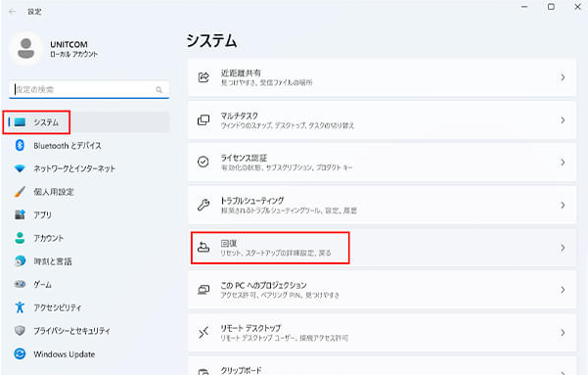Select the ネットワークとインターネット Wi-Fi icon
This screenshot has width=588, height=375.
coord(20,168)
